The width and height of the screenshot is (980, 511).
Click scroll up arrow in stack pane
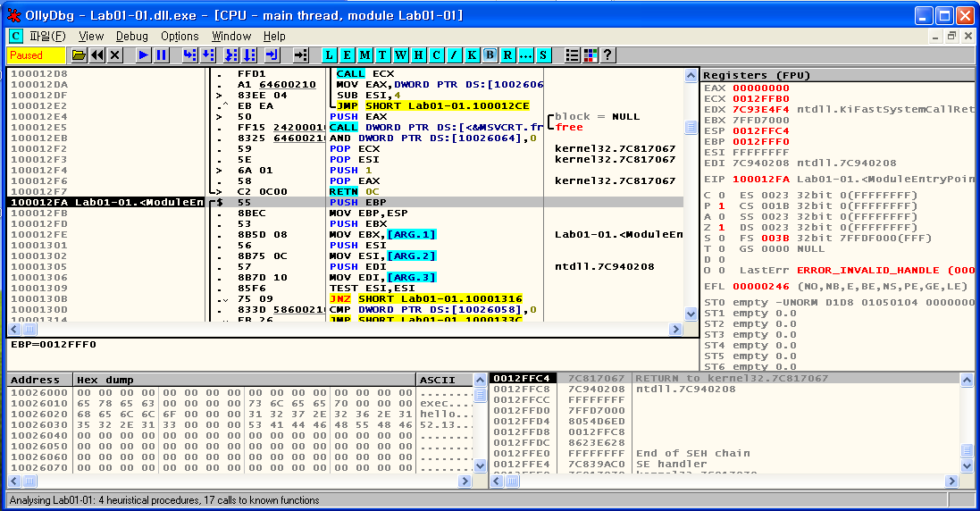coord(967,380)
